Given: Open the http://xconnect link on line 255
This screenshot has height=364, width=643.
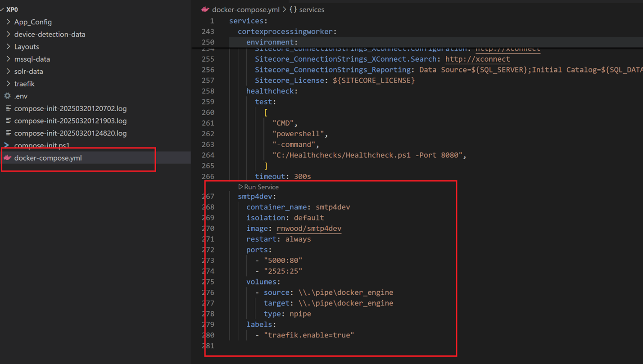Looking at the screenshot, I should click(477, 59).
